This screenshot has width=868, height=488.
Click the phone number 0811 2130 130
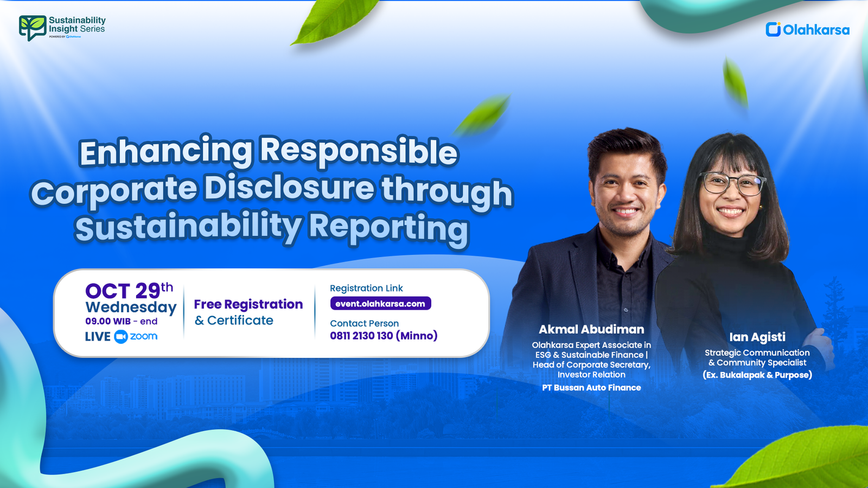pos(384,336)
